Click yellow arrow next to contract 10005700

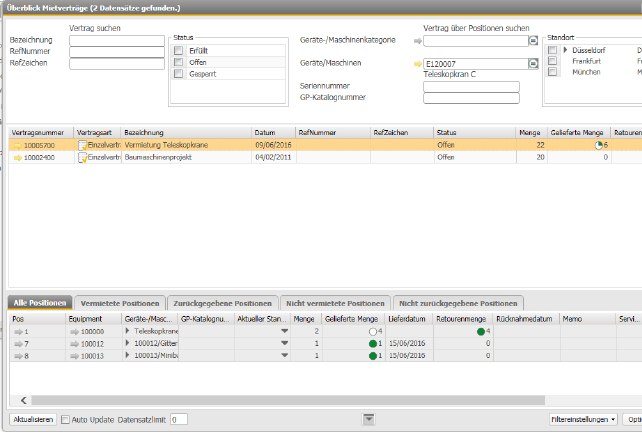tap(17, 145)
